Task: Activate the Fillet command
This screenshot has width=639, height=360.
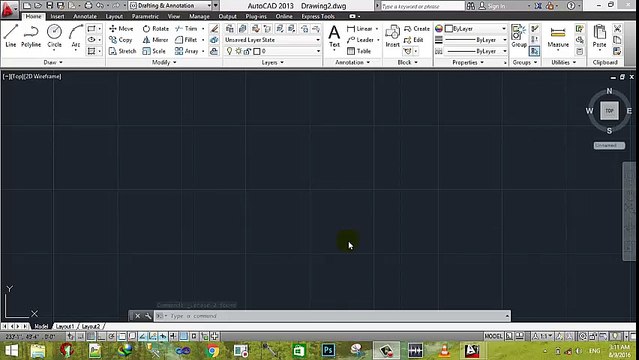Action: click(x=186, y=40)
